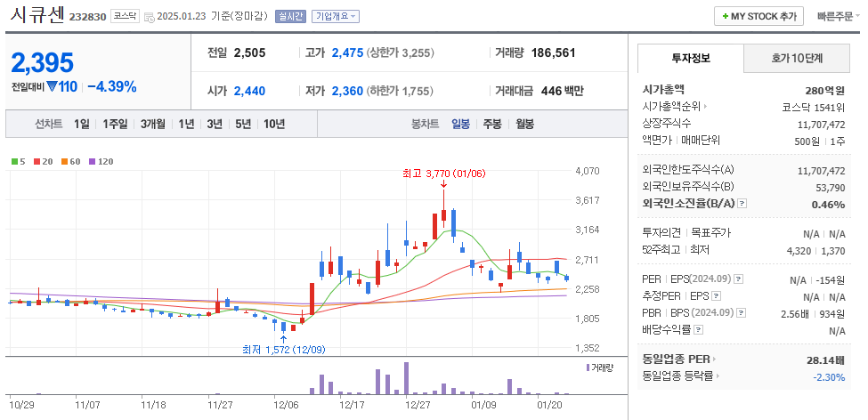
Task: Click the MY STOCK 추가 button
Action: point(758,16)
